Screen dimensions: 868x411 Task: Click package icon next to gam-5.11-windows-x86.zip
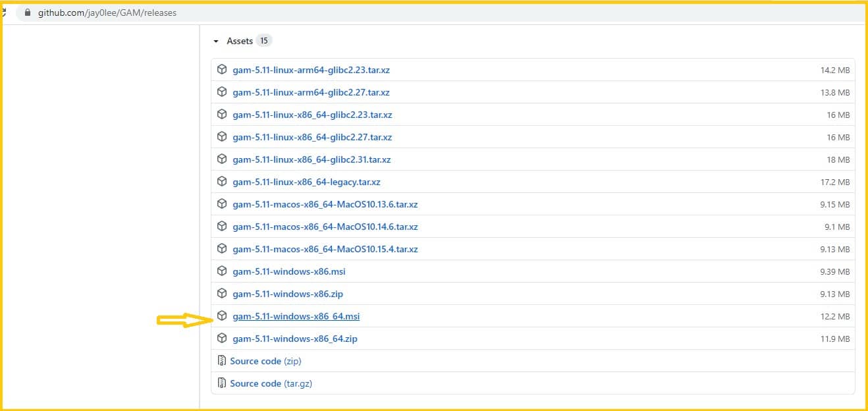[x=222, y=294]
